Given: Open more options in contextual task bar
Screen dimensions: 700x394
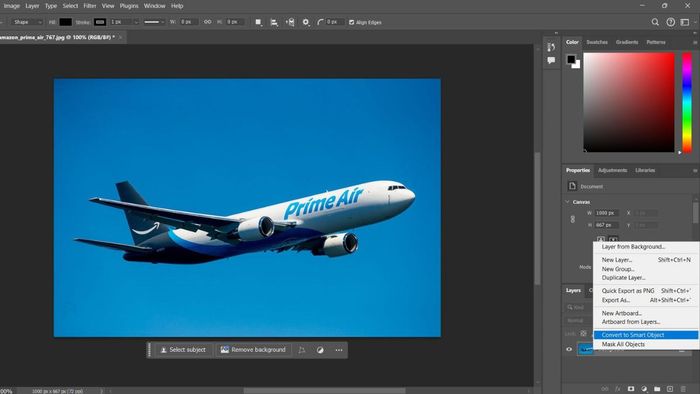Looking at the screenshot, I should pos(339,350).
